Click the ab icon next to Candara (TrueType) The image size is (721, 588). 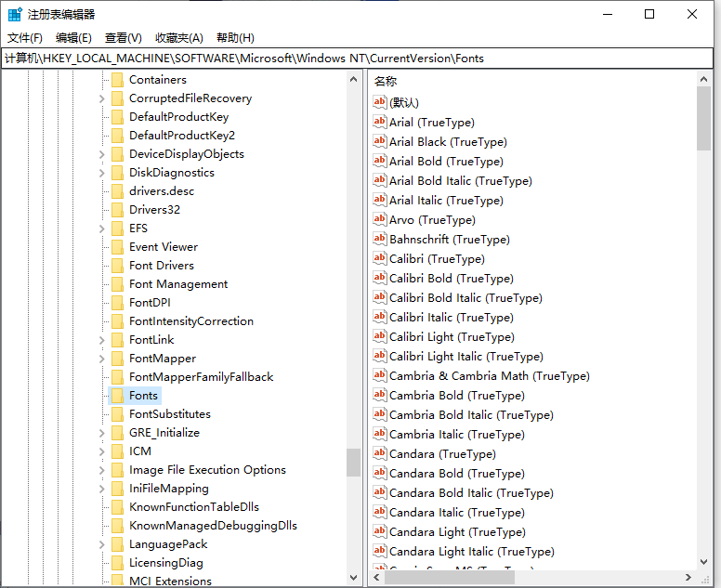[379, 453]
